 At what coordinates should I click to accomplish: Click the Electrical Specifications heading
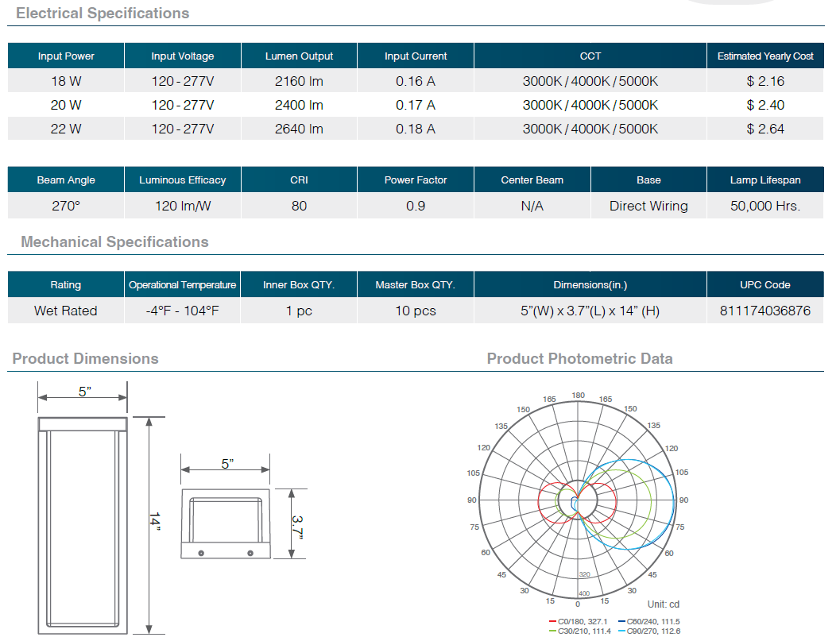click(x=103, y=14)
